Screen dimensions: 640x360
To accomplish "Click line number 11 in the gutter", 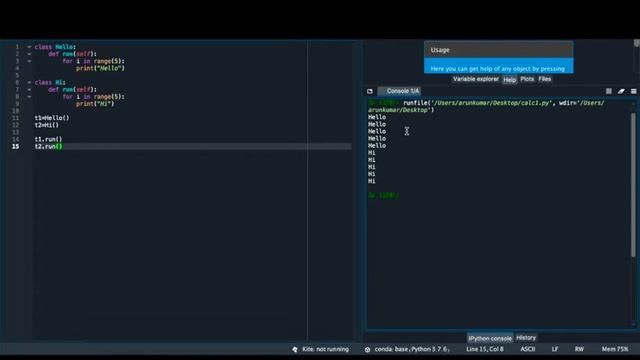I will click(16, 118).
